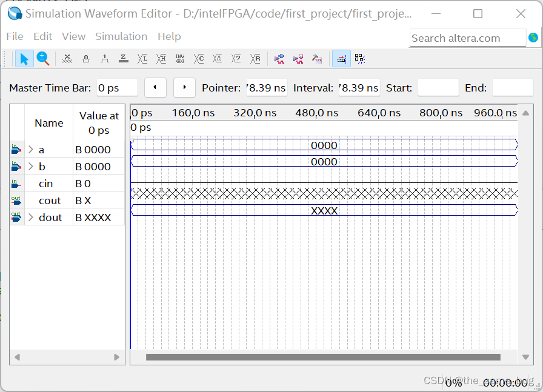Image resolution: width=543 pixels, height=392 pixels.
Task: Open the Edit menu
Action: pos(42,36)
